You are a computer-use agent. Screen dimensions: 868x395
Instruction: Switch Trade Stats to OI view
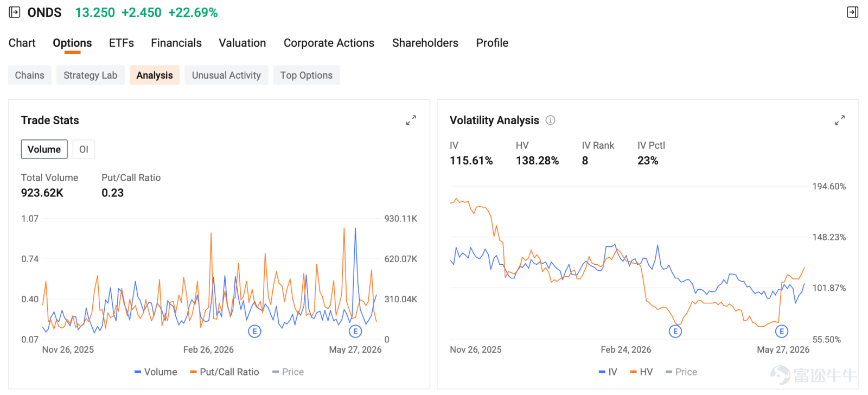(84, 149)
